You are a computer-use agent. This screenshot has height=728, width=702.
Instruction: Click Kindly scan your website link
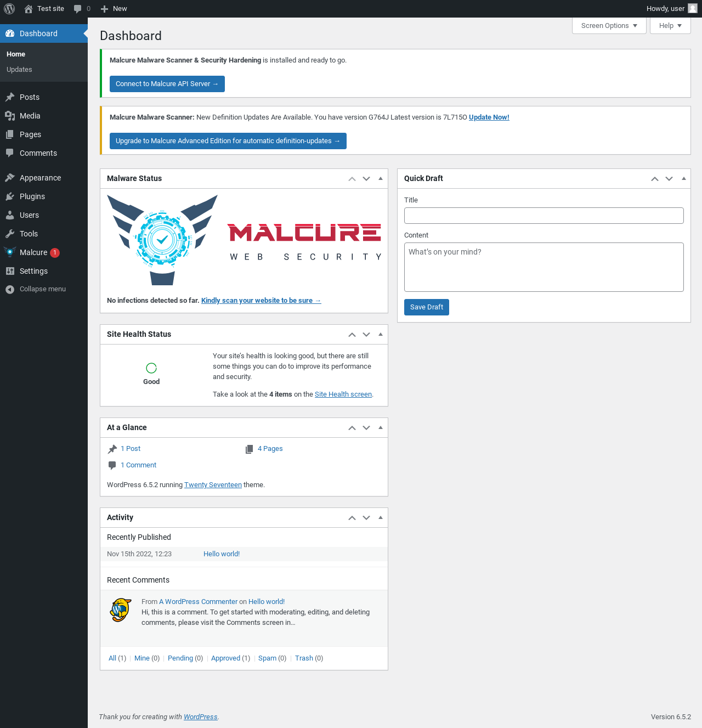(261, 301)
